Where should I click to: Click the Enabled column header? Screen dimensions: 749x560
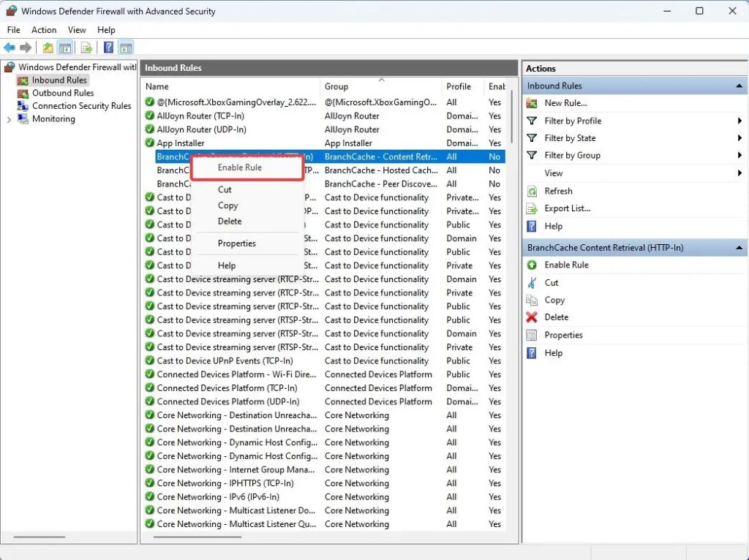(497, 86)
